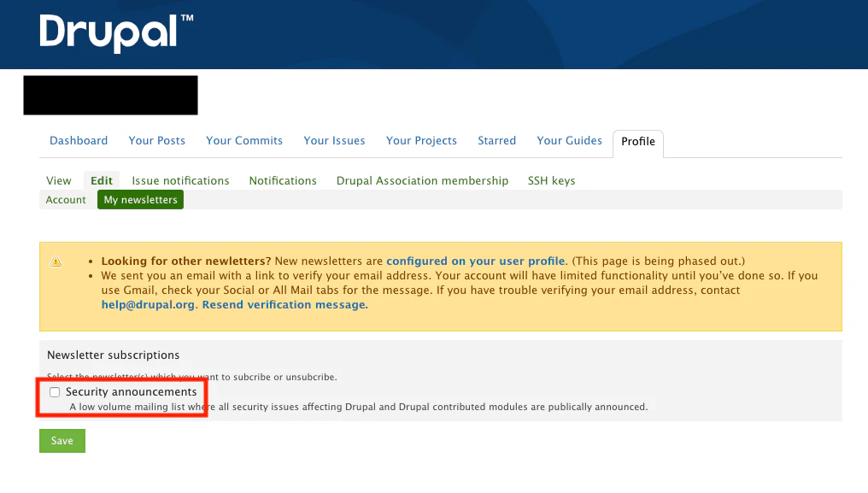Open the View sub-tab
Image resolution: width=868 pixels, height=493 pixels.
pyautogui.click(x=59, y=180)
